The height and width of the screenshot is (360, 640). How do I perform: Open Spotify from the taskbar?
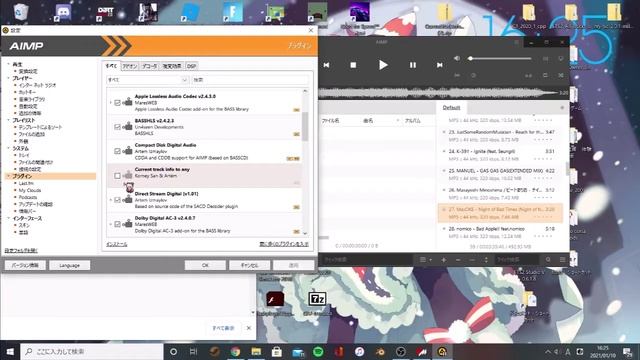tap(318, 351)
